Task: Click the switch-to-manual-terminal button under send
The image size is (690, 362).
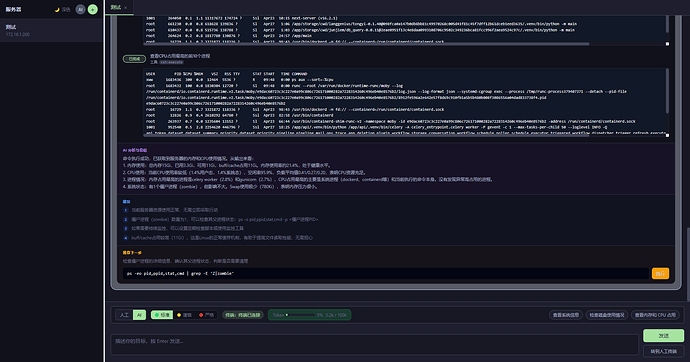Action: coord(663,351)
